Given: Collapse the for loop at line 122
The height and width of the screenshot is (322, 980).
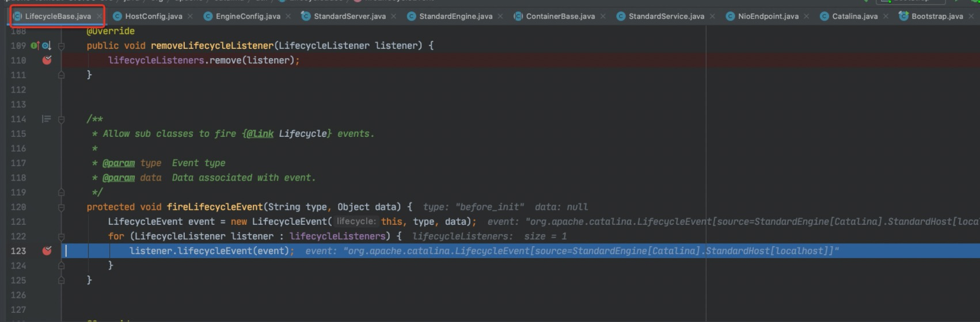Looking at the screenshot, I should point(61,236).
